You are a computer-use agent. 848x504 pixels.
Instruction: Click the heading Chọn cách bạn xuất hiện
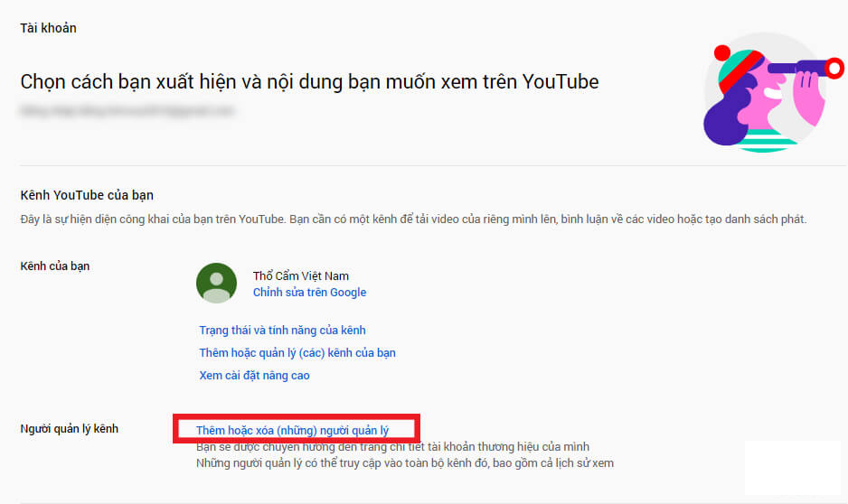309,81
